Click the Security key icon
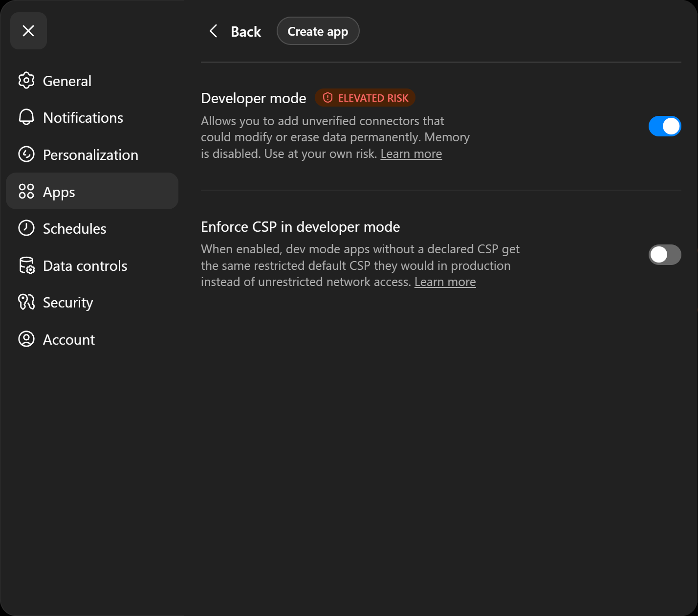 [x=26, y=302]
